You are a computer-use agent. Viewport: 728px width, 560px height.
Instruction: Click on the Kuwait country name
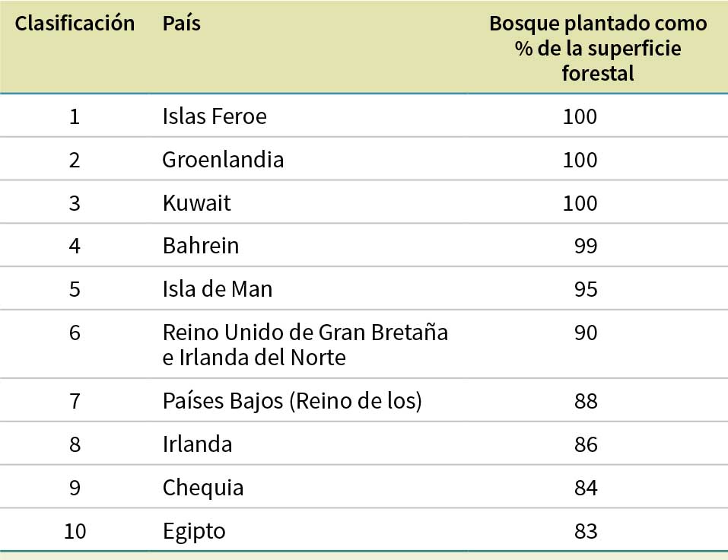point(196,203)
